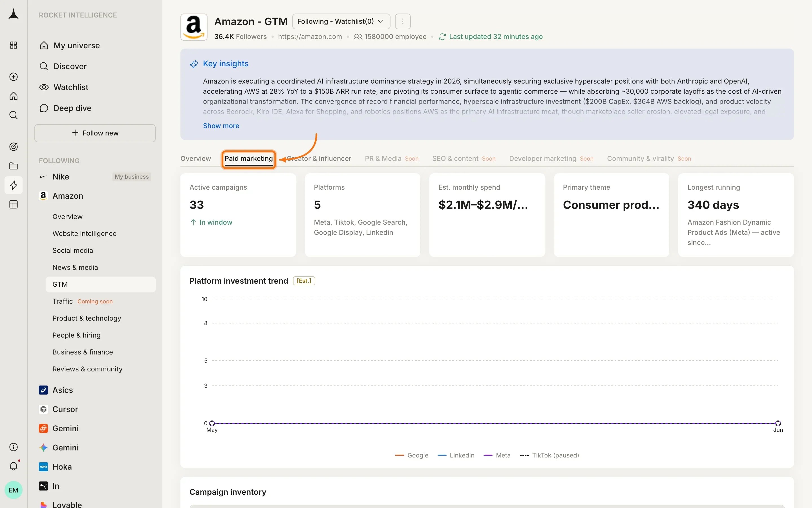Click the Jun data point on chart

(778, 423)
